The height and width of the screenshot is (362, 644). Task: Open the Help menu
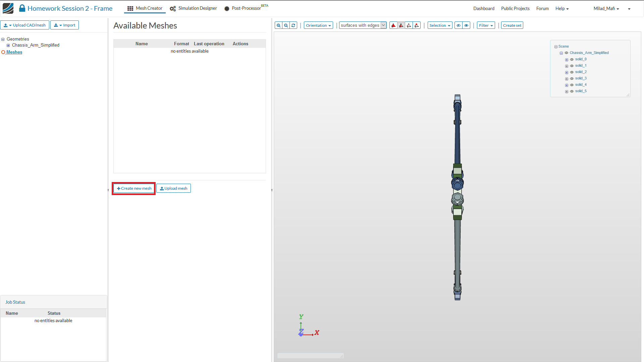click(x=562, y=9)
